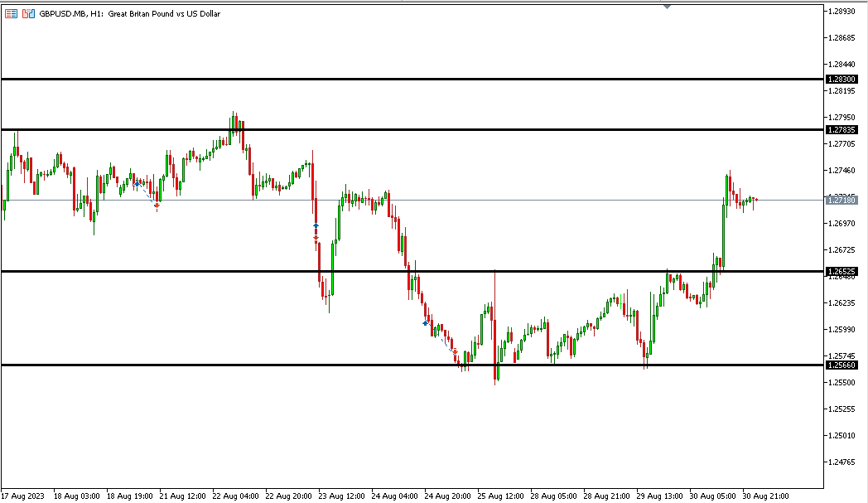Click the 1.27460 price scale value

(x=841, y=171)
